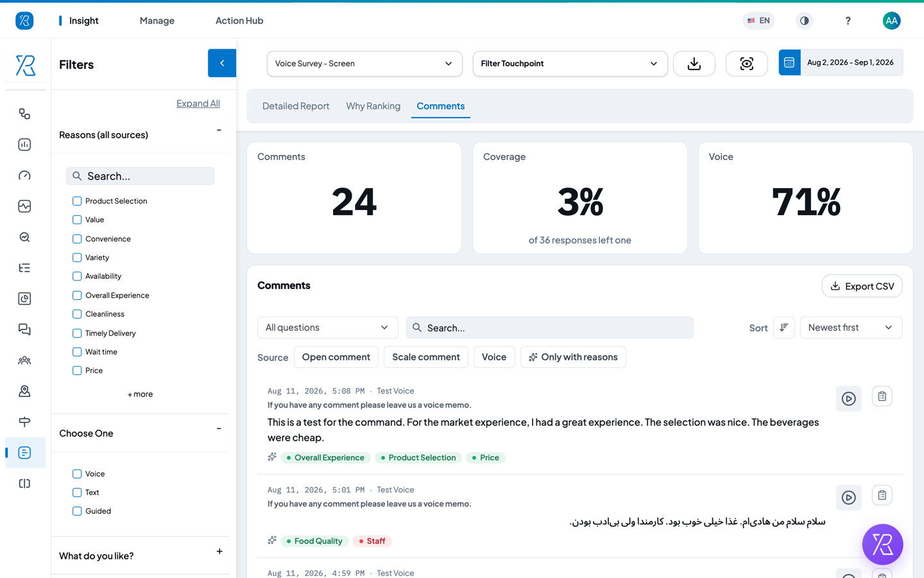Open the flow nodes sidebar icon
The height and width of the screenshot is (578, 924).
[x=24, y=114]
